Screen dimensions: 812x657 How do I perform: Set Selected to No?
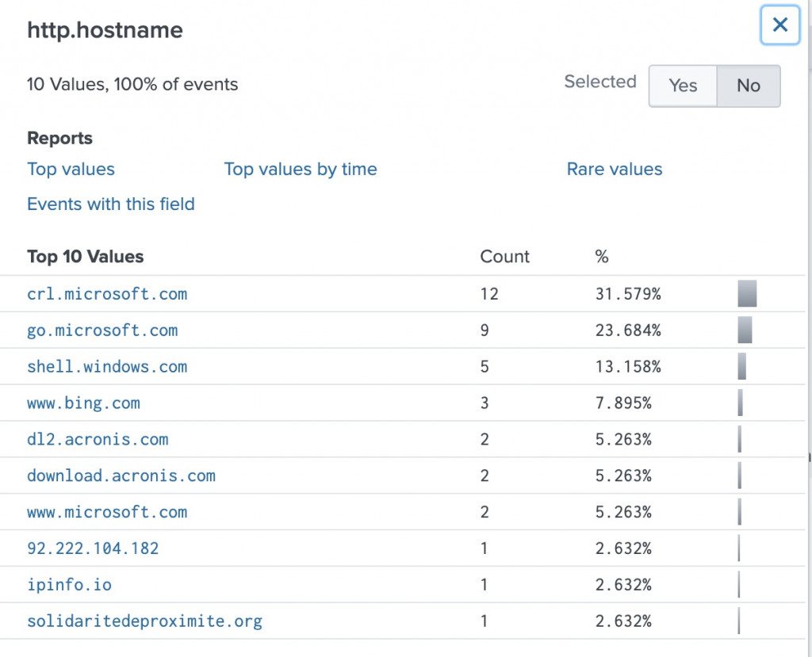[748, 86]
